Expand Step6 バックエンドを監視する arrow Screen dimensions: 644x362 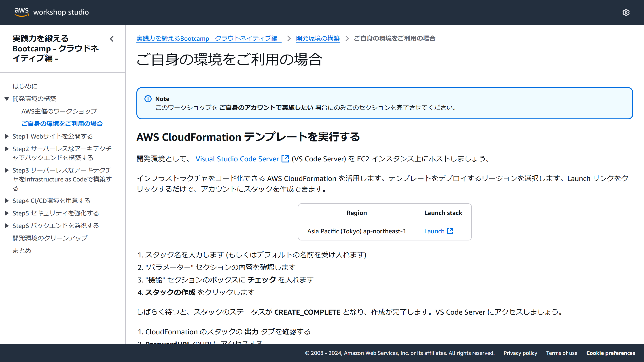click(x=7, y=226)
